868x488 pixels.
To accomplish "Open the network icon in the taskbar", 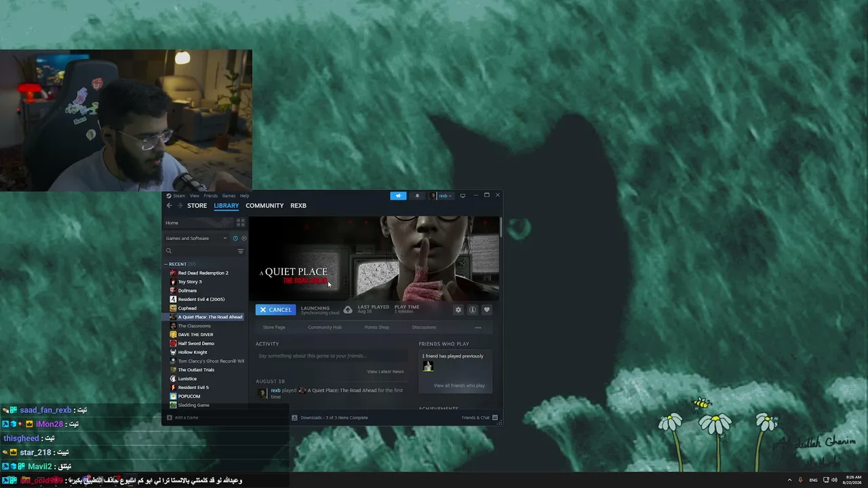I will [x=826, y=480].
